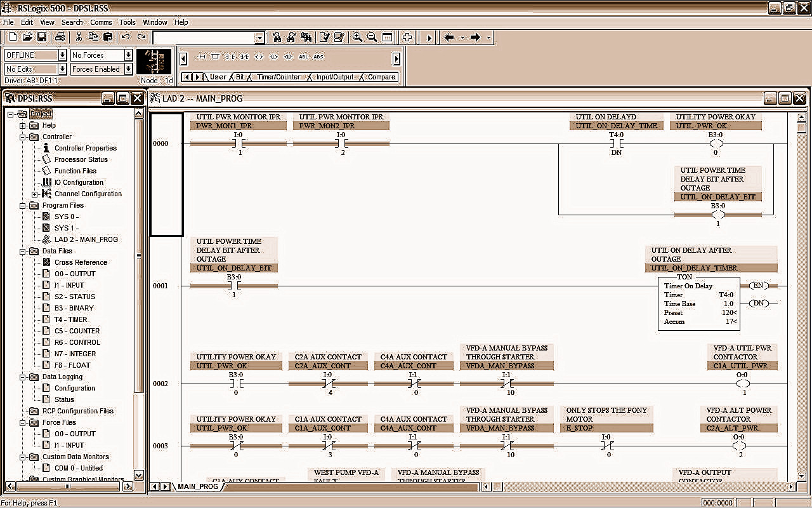Open the OFFLINE mode dropdown
This screenshot has width=812, height=508.
(62, 55)
